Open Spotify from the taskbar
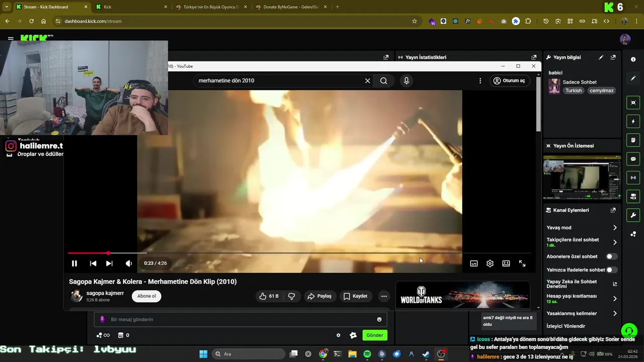644x362 pixels. (367, 354)
